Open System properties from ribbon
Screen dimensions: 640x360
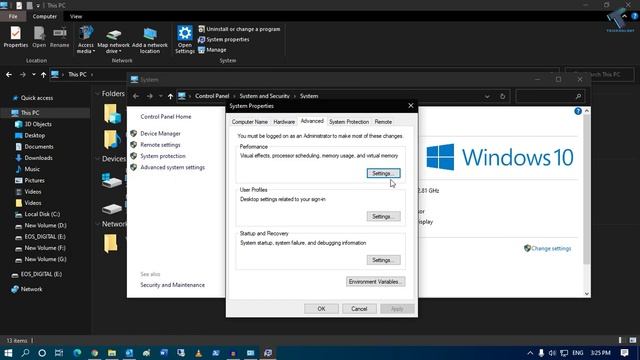click(x=224, y=40)
